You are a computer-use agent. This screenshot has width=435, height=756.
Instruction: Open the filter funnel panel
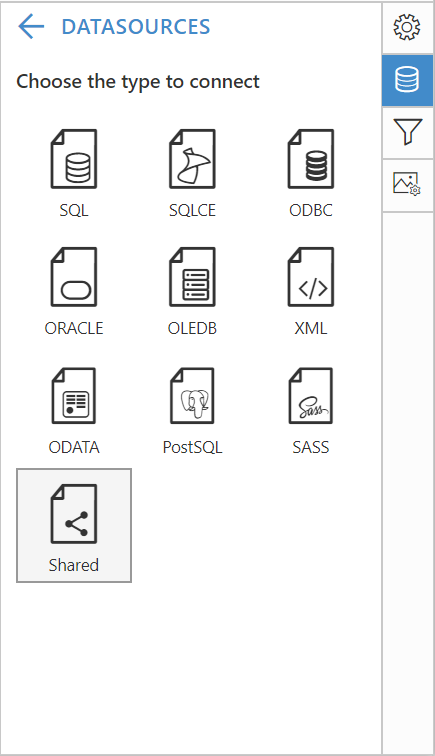[407, 132]
